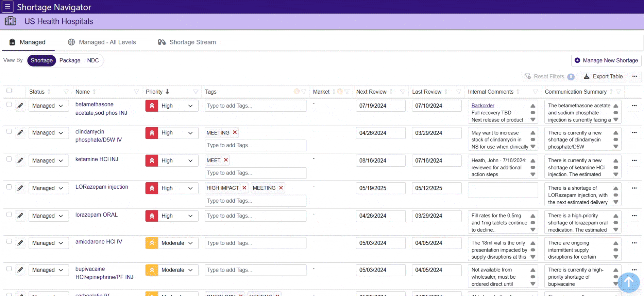Remove the HIGH IMPACT tag from LORazepam
Viewport: 644px width, 296px height.
point(244,188)
